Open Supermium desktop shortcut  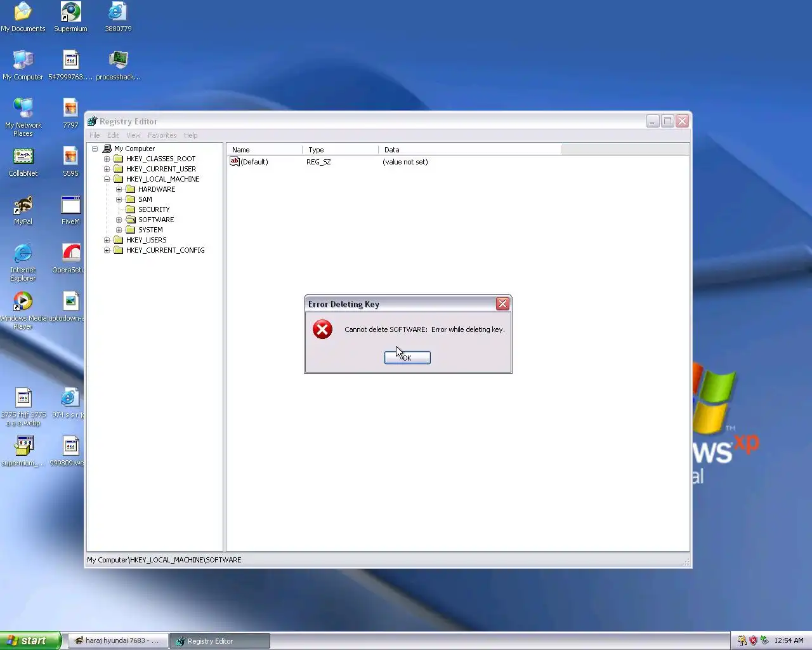(x=70, y=17)
